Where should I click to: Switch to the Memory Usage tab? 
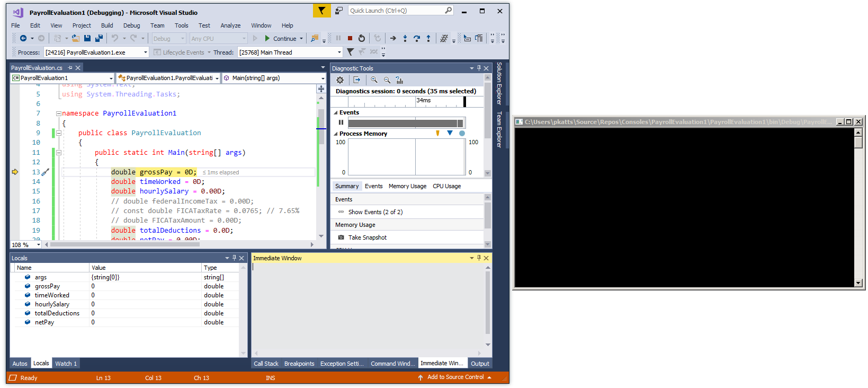(x=407, y=186)
